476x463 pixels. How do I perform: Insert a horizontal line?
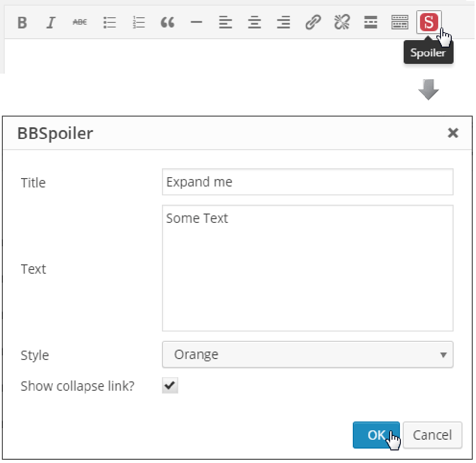point(196,22)
